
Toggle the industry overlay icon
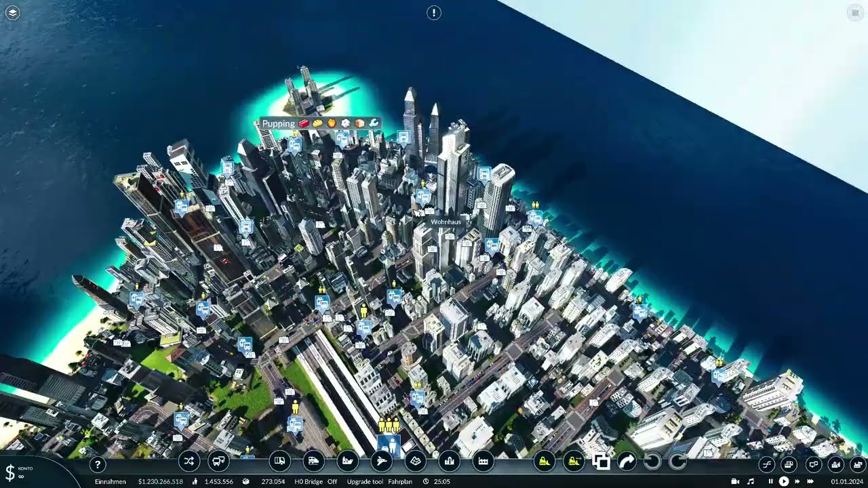pyautogui.click(x=859, y=464)
